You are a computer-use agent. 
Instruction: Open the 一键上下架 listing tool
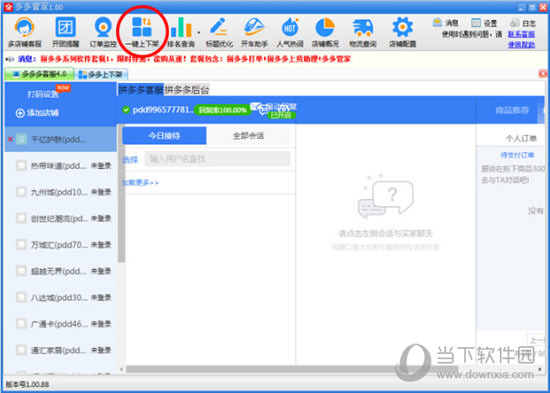[142, 32]
